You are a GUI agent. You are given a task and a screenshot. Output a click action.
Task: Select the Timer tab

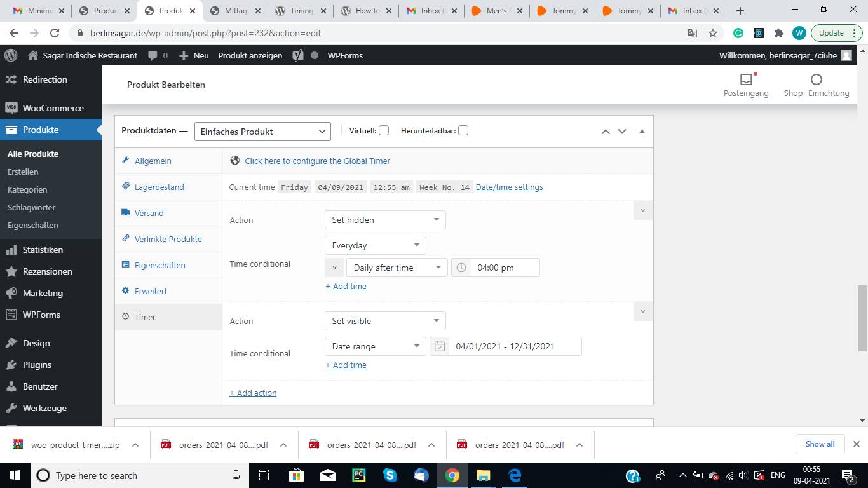point(168,317)
